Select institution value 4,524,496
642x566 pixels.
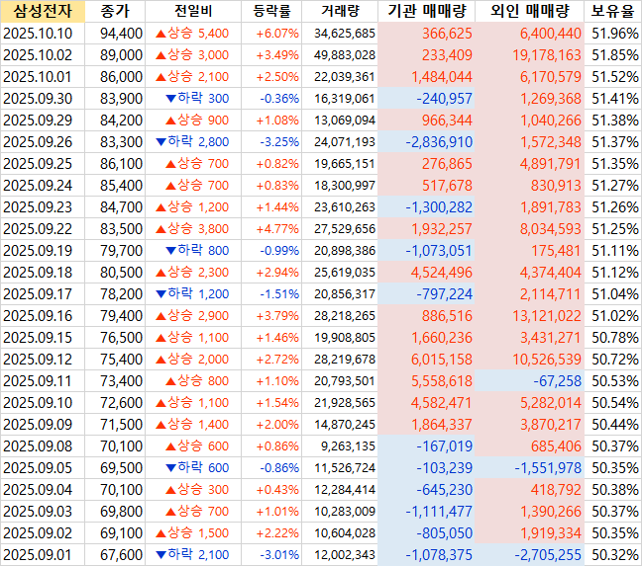click(427, 272)
